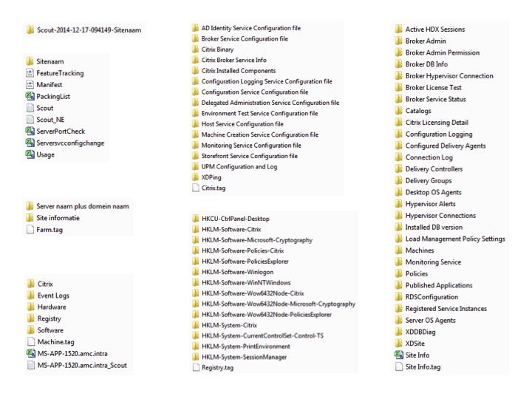Image resolution: width=532 pixels, height=399 pixels.
Task: Click the 'Registry' folder name
Action: click(50, 318)
